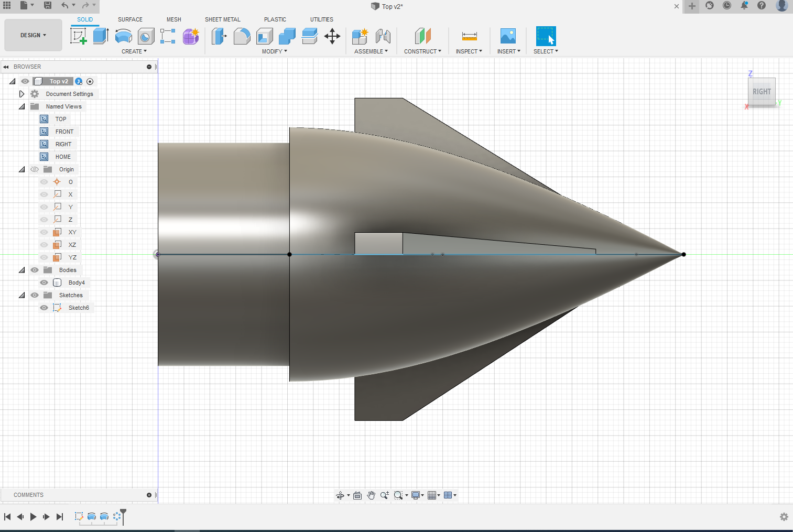793x532 pixels.
Task: Activate the Fillet tool
Action: pos(242,35)
